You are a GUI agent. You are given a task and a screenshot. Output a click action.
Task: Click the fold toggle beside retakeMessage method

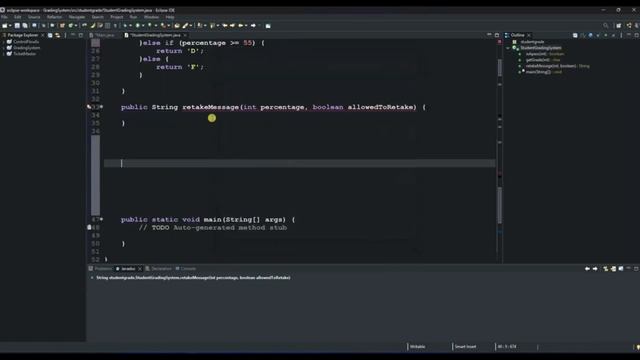click(x=101, y=107)
